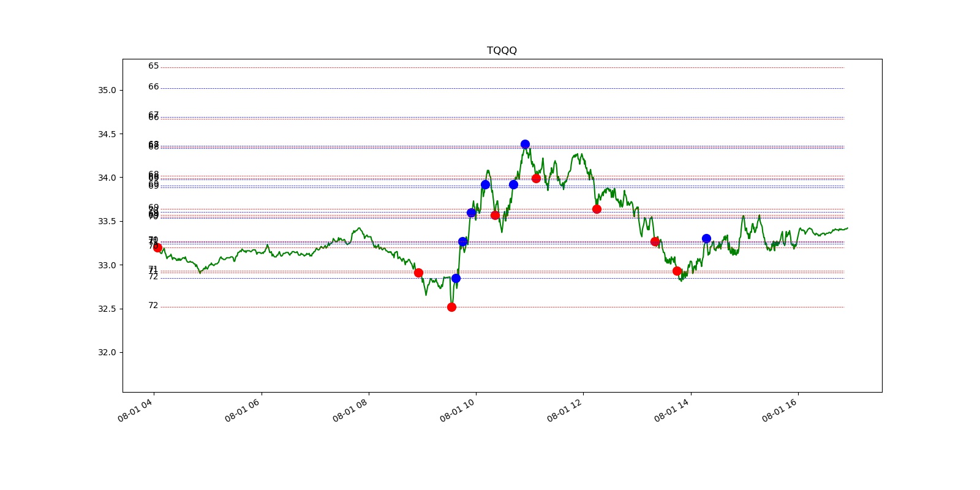Click the x-axis label 08-01 14
This screenshot has width=980, height=490.
pos(672,410)
